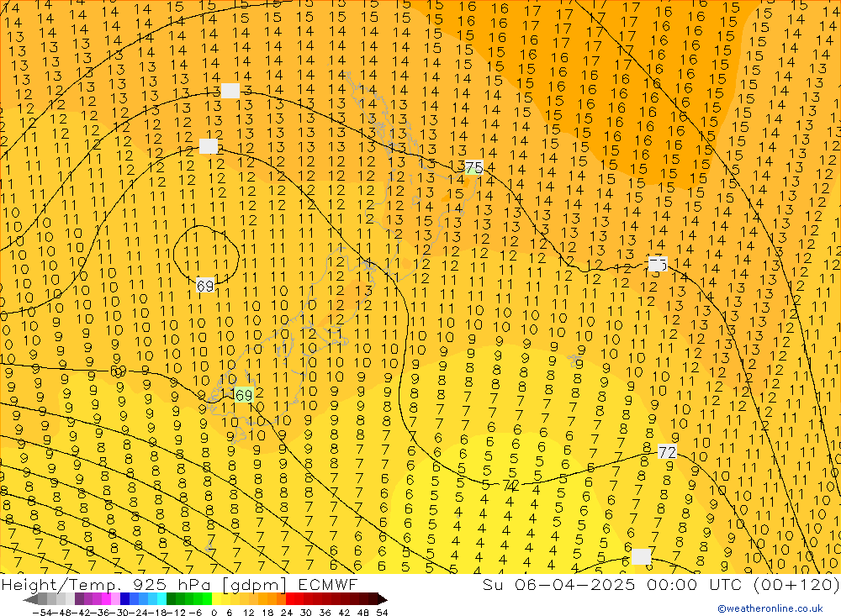Click the legend value label "0"
Viewport: 841px width, 616px height.
[x=214, y=613]
